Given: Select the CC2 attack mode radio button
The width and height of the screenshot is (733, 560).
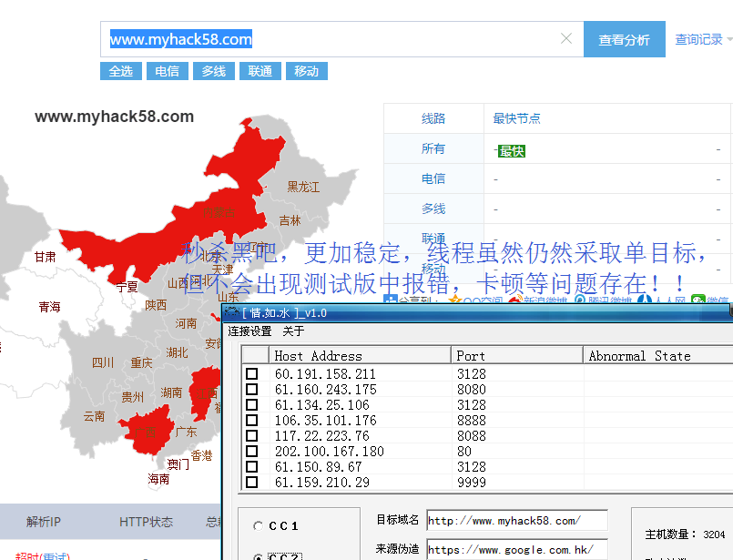Looking at the screenshot, I should 258,557.
